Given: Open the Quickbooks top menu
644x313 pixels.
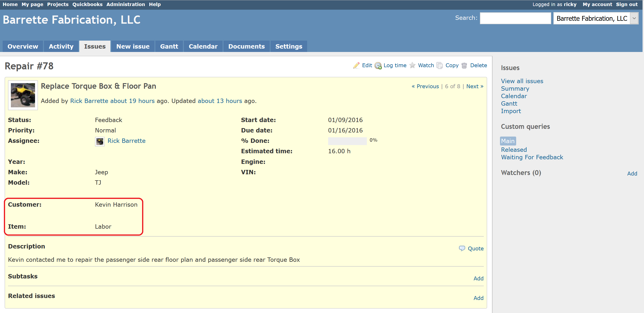Looking at the screenshot, I should click(87, 4).
